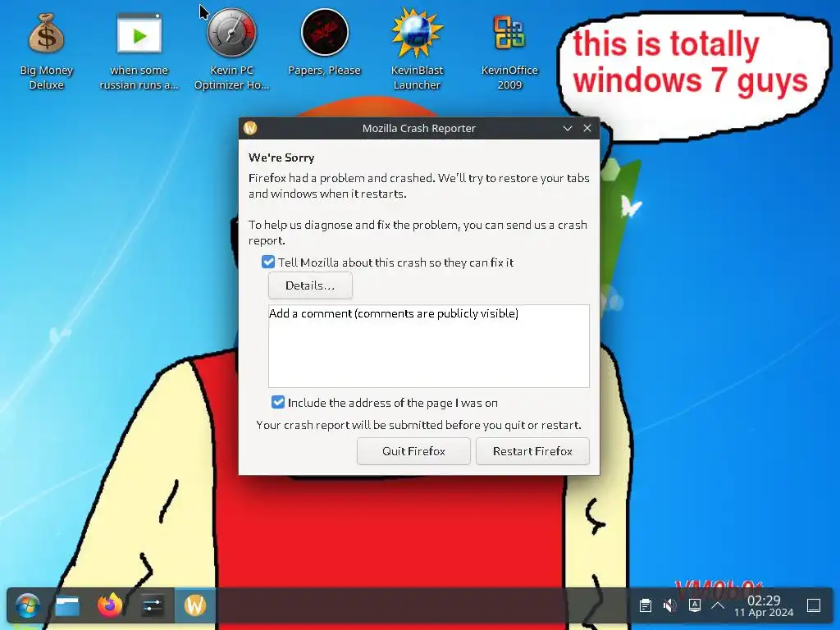Select the 'when some russian runs a...' video icon
This screenshot has height=630, width=840.
pyautogui.click(x=139, y=51)
